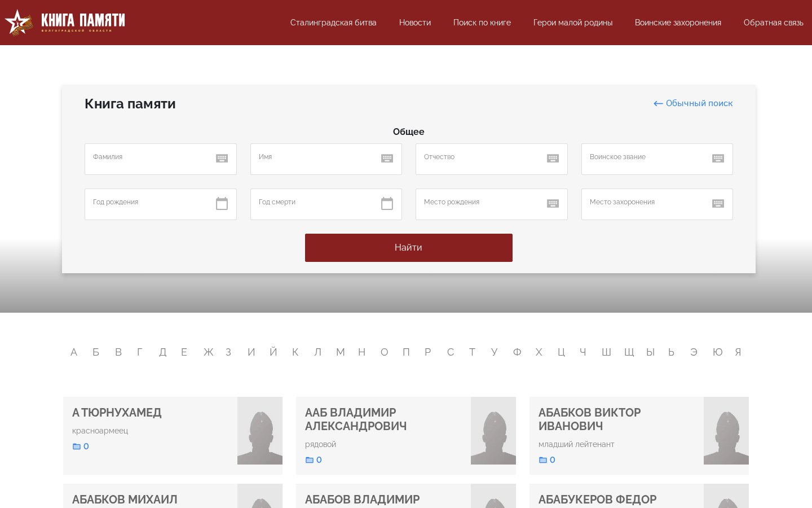
Task: Filter names by letter Ш
Action: (x=606, y=352)
